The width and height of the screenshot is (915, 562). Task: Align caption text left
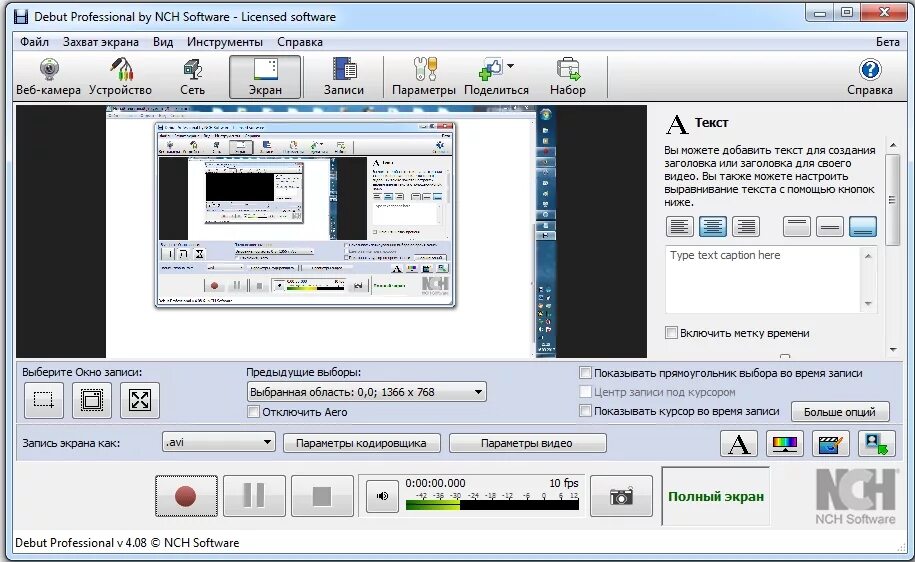pyautogui.click(x=679, y=226)
